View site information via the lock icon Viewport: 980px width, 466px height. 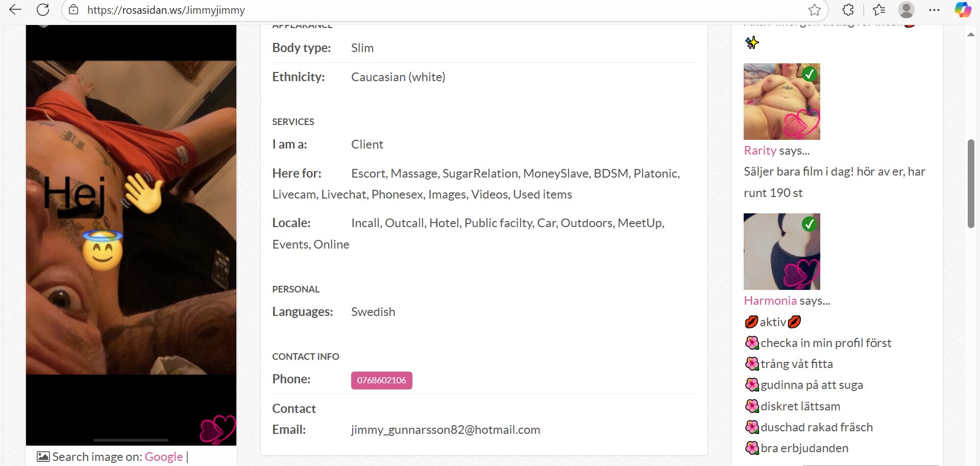pos(73,10)
